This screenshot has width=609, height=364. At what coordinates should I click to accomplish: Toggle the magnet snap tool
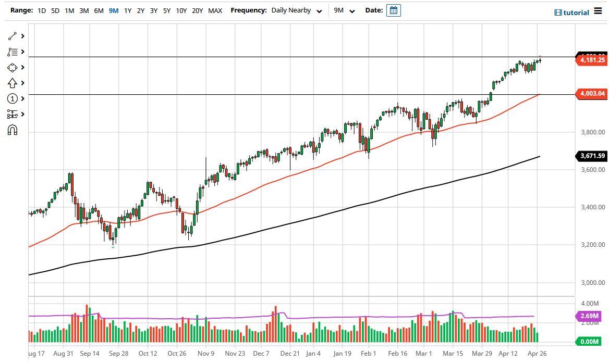coord(12,130)
